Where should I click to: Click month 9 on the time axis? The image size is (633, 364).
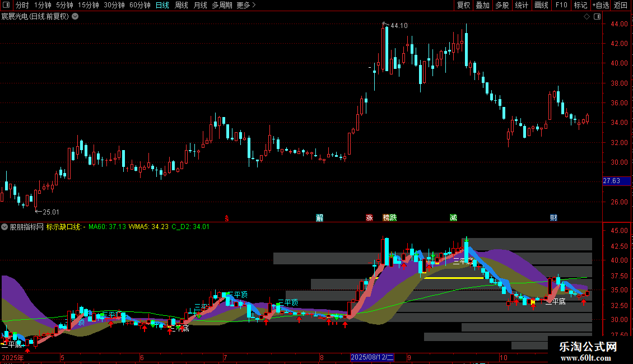(409, 358)
